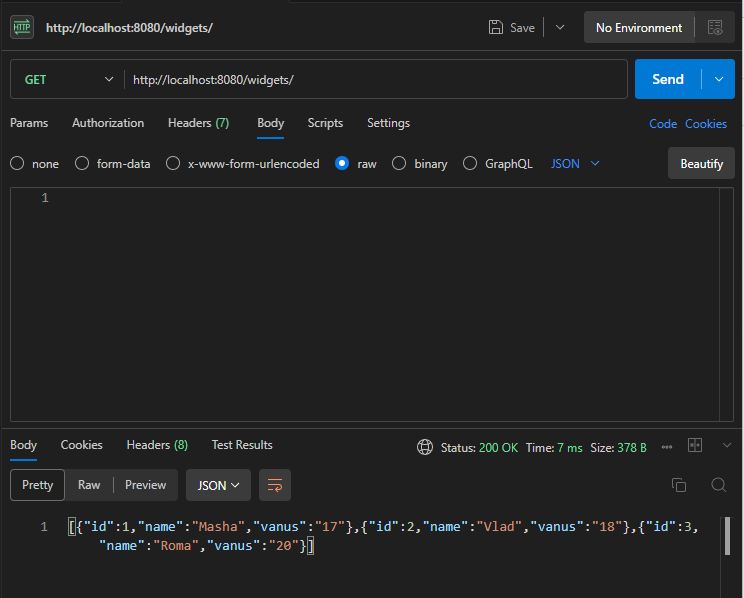Viewport: 744px width, 598px height.
Task: Open the response three-dot more options
Action: point(667,446)
